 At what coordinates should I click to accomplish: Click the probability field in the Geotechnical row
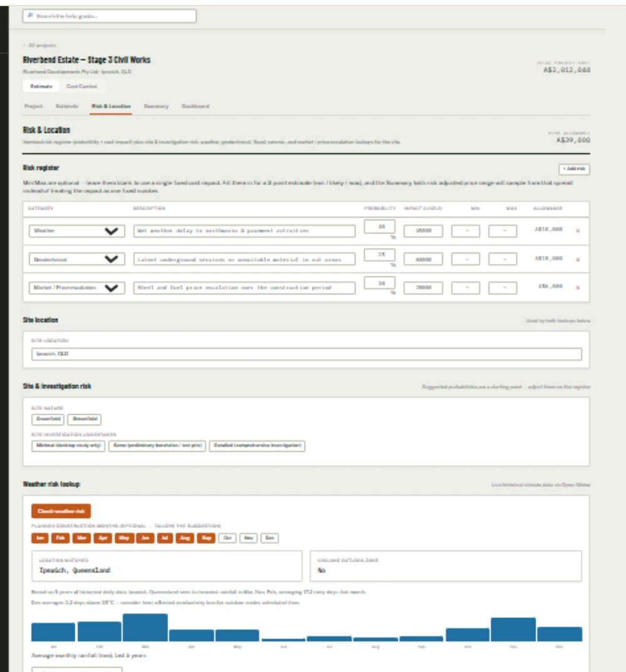click(x=379, y=254)
